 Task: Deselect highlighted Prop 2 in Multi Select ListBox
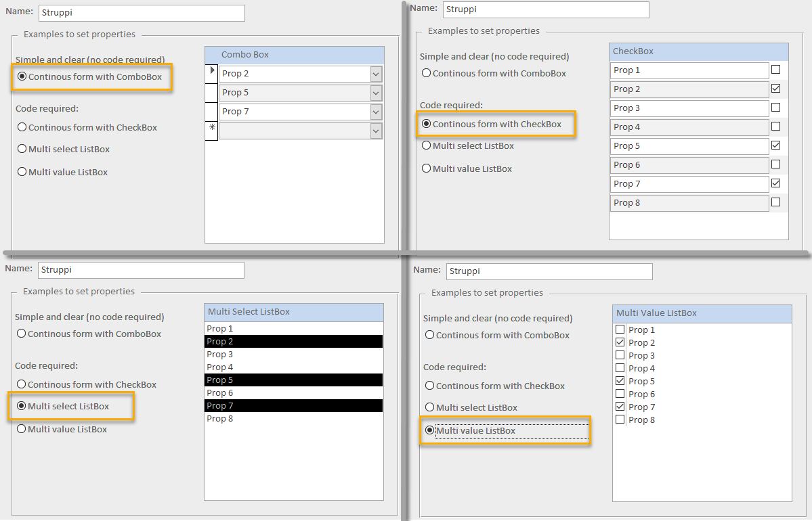[x=294, y=342]
